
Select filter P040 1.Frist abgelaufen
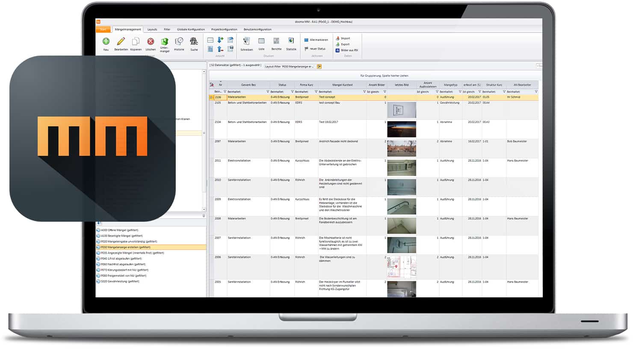[121, 258]
